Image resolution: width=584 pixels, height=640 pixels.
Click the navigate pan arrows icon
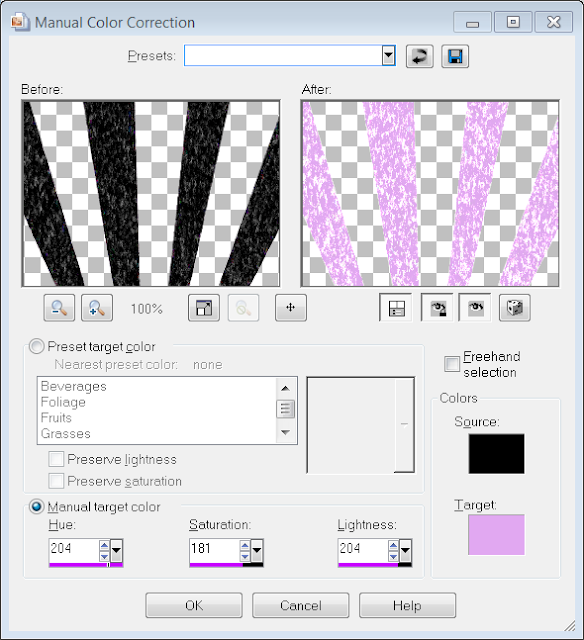tap(291, 308)
